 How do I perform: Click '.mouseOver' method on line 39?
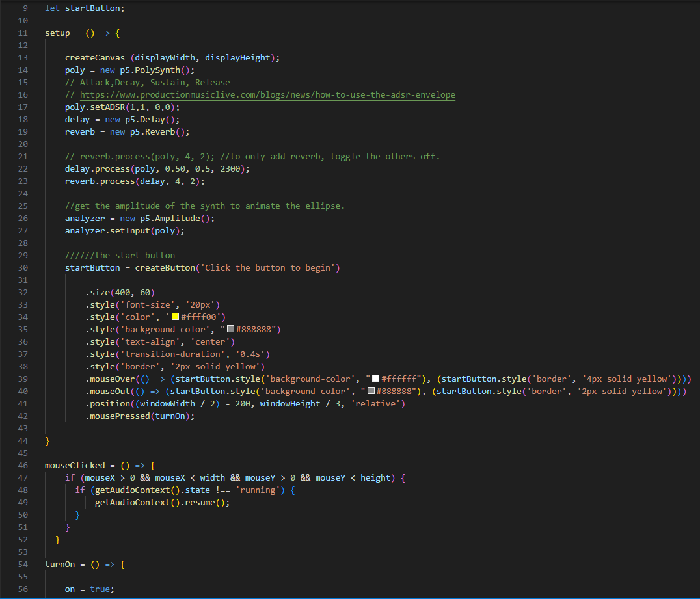pyautogui.click(x=110, y=379)
